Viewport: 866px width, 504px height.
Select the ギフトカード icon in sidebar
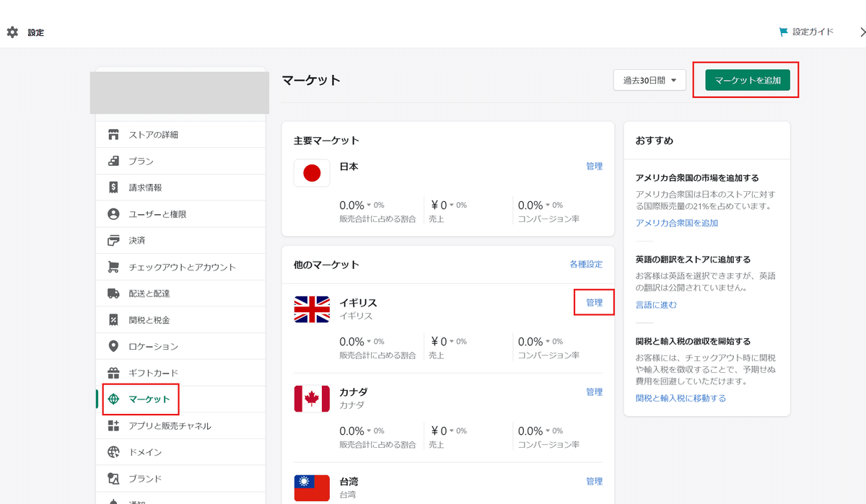[113, 373]
